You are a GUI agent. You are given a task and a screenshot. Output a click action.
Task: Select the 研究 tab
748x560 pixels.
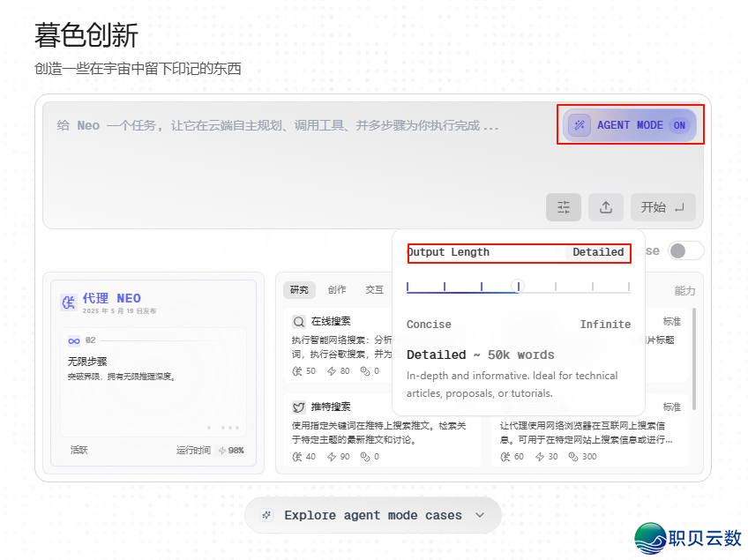point(299,289)
